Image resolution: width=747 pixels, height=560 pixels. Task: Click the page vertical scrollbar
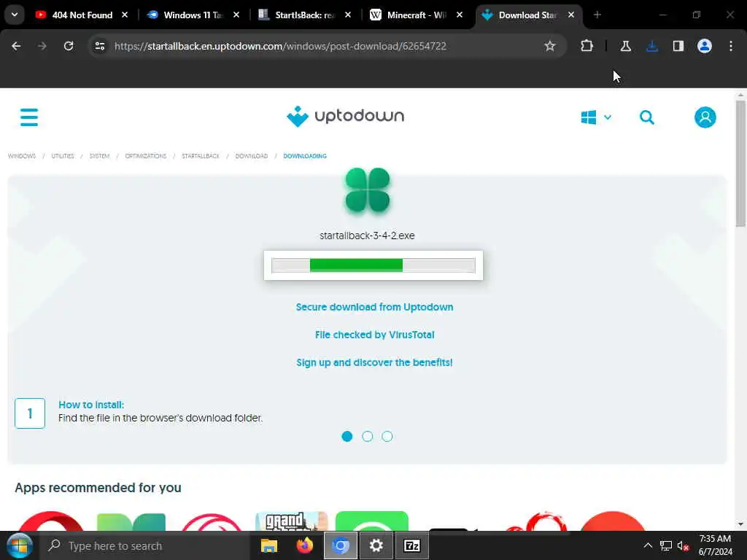pos(740,164)
